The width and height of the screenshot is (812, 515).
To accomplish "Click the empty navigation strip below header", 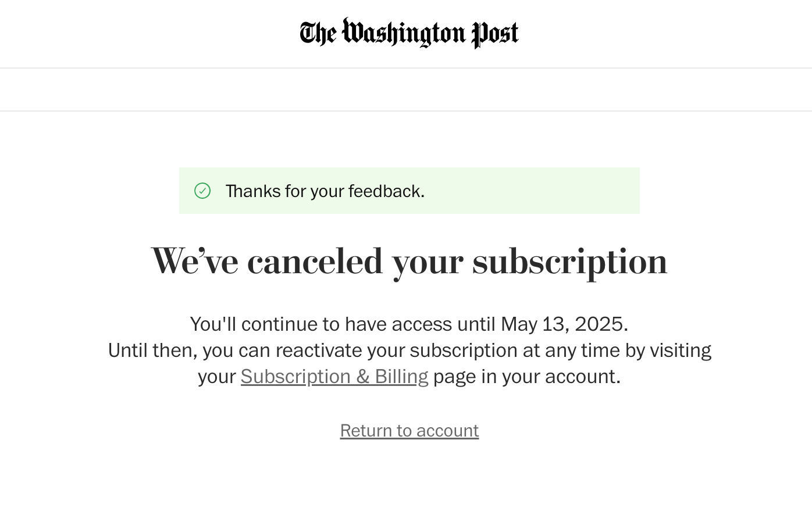I will click(x=406, y=90).
